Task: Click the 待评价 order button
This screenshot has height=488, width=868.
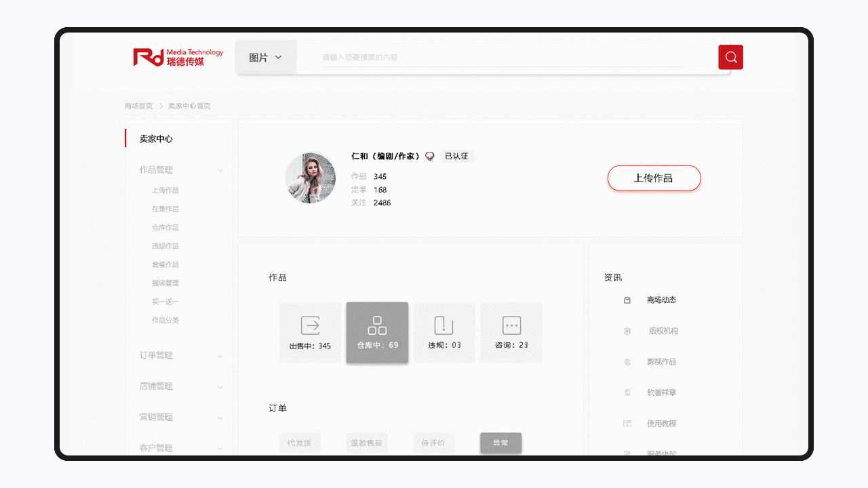Action: (x=433, y=443)
